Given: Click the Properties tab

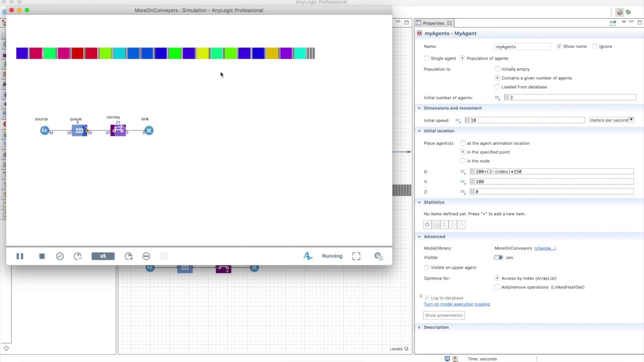Looking at the screenshot, I should (433, 23).
